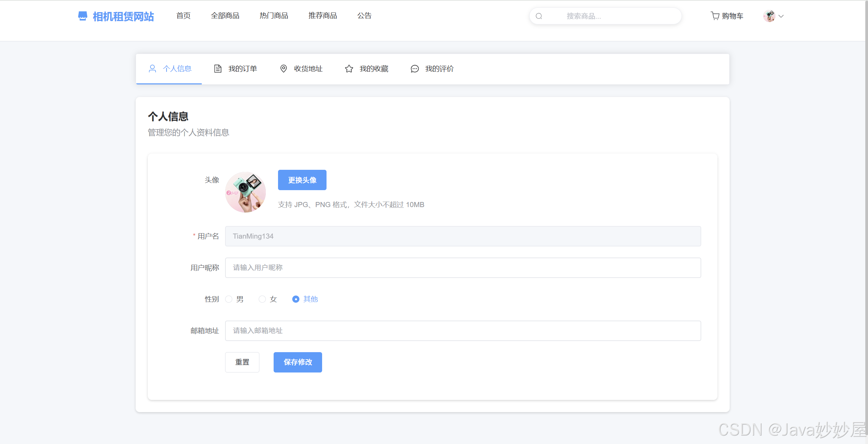
Task: Open the 公告 menu item
Action: click(x=364, y=16)
